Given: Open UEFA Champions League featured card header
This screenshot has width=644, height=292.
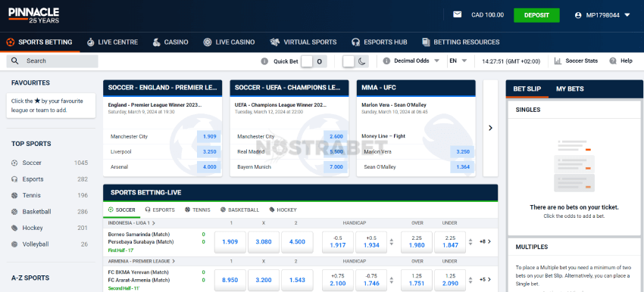Looking at the screenshot, I should click(289, 88).
